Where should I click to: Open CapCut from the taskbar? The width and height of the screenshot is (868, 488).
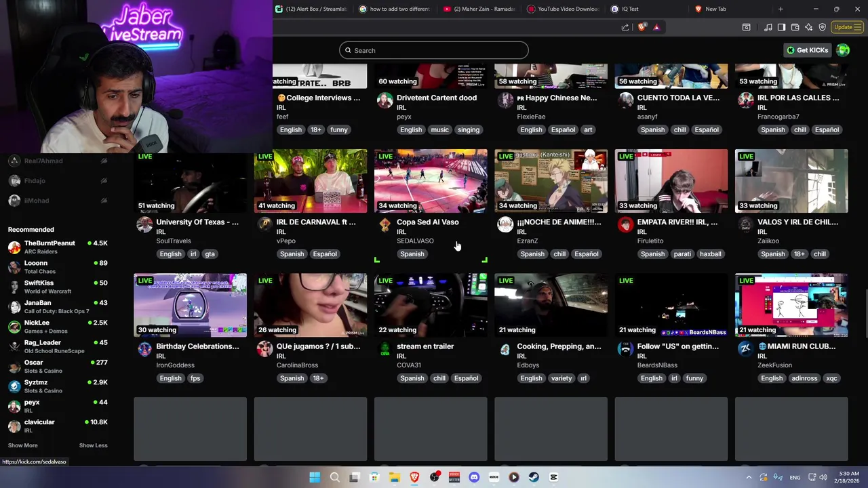click(553, 477)
